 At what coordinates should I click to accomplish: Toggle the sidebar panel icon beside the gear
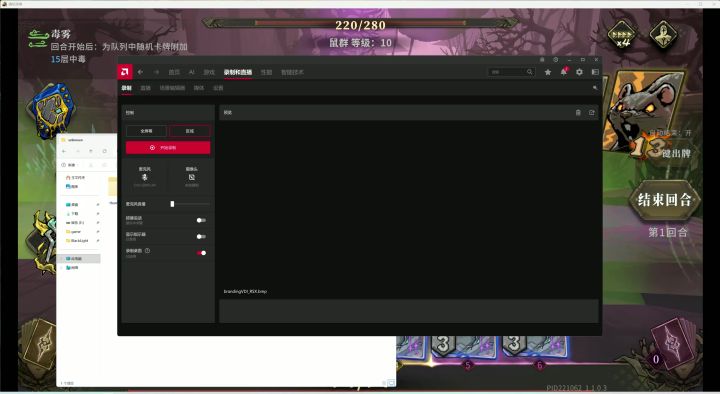point(595,72)
